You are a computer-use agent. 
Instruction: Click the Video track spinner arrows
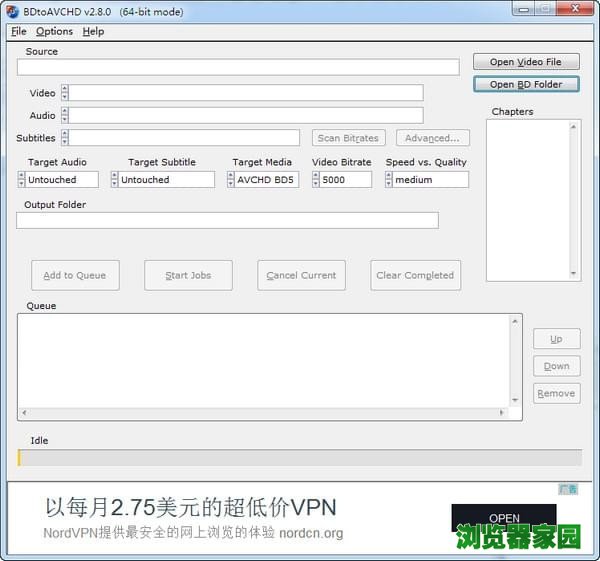pos(65,93)
